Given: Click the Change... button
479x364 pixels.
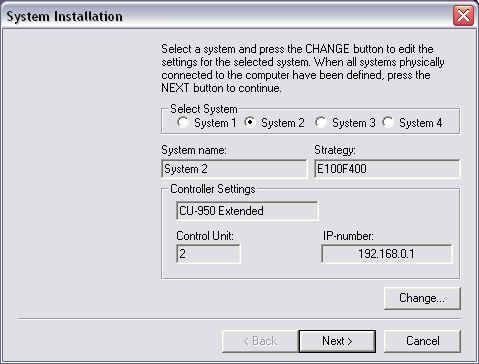Looking at the screenshot, I should 422,298.
